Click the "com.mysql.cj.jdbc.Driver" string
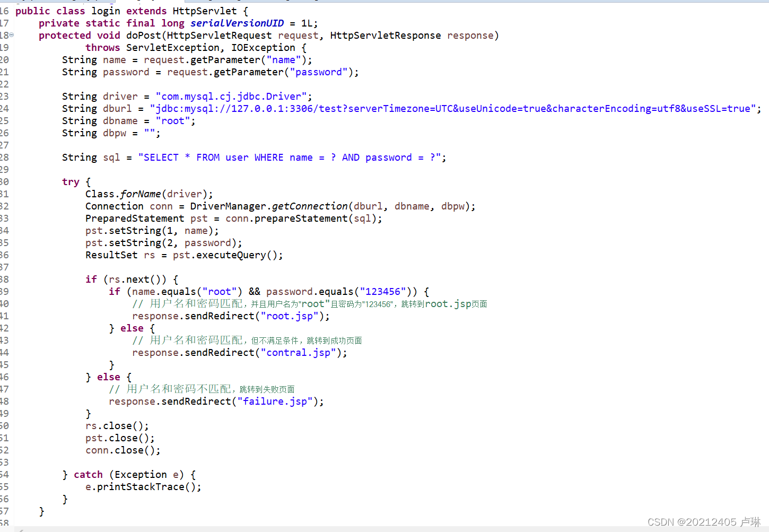The image size is (769, 532). point(231,97)
